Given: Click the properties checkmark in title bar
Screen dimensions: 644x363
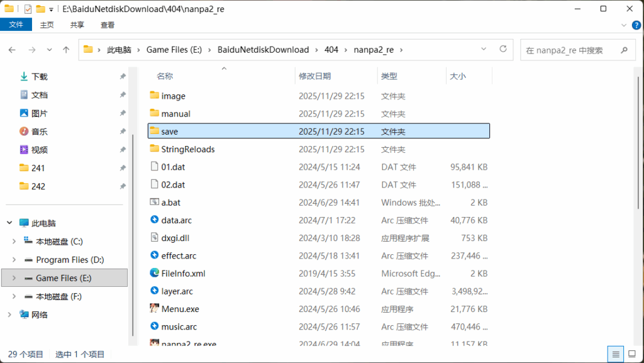Looking at the screenshot, I should (28, 9).
